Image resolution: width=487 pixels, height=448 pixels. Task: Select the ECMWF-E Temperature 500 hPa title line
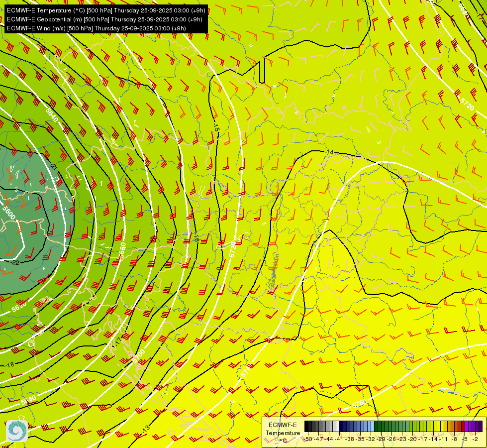click(106, 10)
